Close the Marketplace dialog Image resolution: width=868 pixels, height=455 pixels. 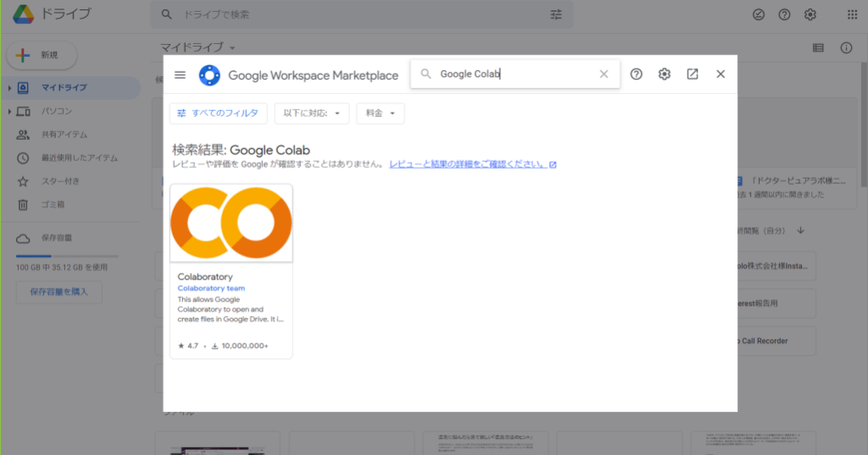pyautogui.click(x=721, y=75)
